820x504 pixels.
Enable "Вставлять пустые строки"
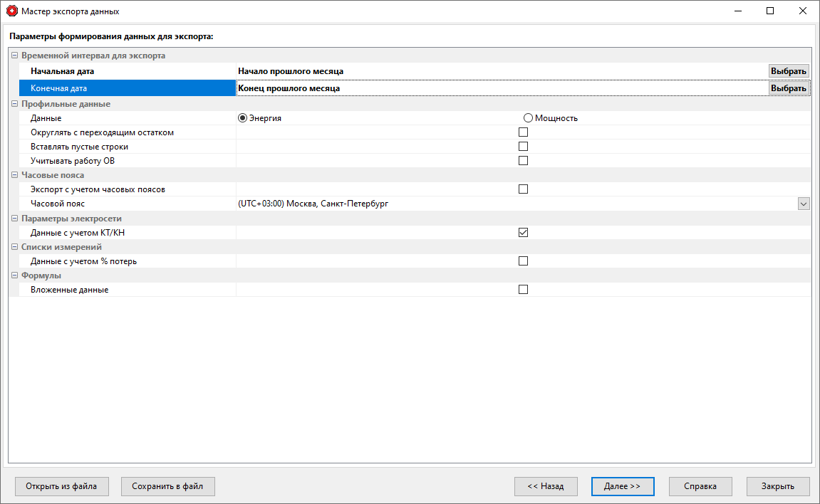524,146
